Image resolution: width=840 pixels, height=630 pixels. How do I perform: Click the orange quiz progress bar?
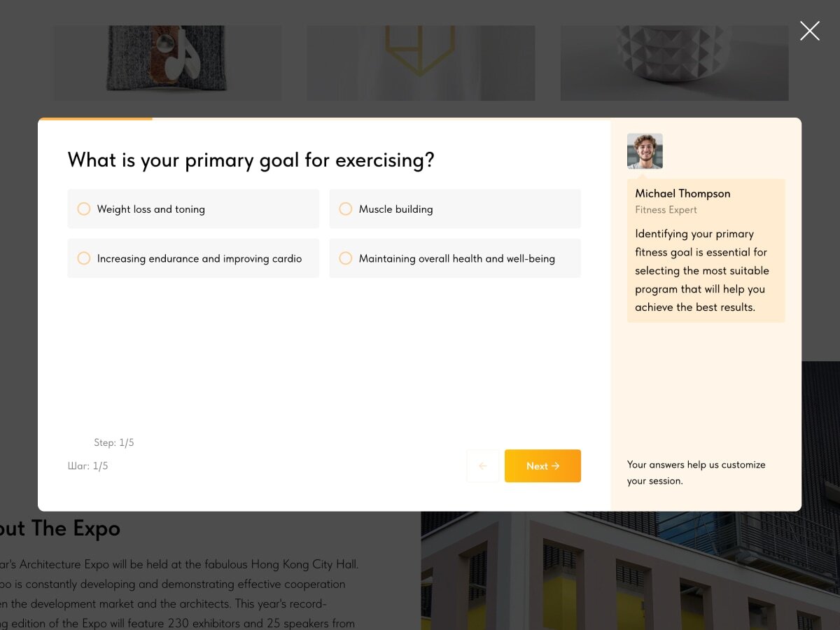[x=95, y=119]
